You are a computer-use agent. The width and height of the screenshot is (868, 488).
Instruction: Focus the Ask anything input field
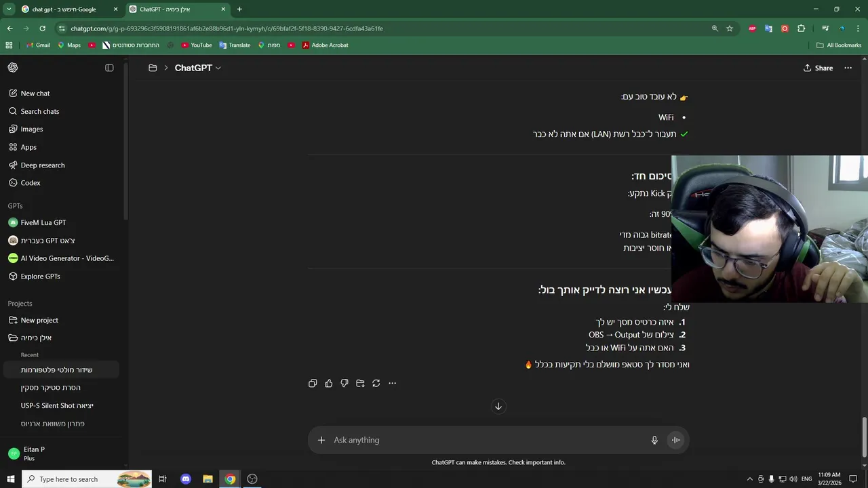488,440
